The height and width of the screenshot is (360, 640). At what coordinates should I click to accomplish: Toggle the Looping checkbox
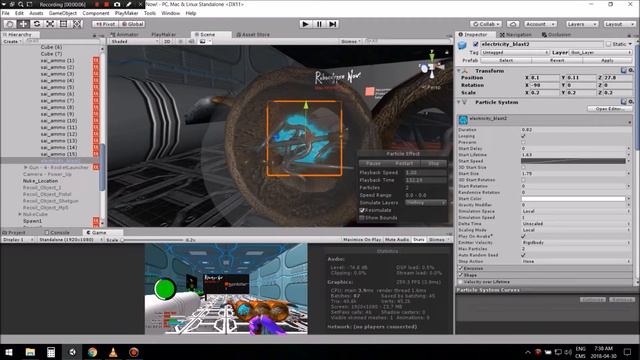coord(523,136)
